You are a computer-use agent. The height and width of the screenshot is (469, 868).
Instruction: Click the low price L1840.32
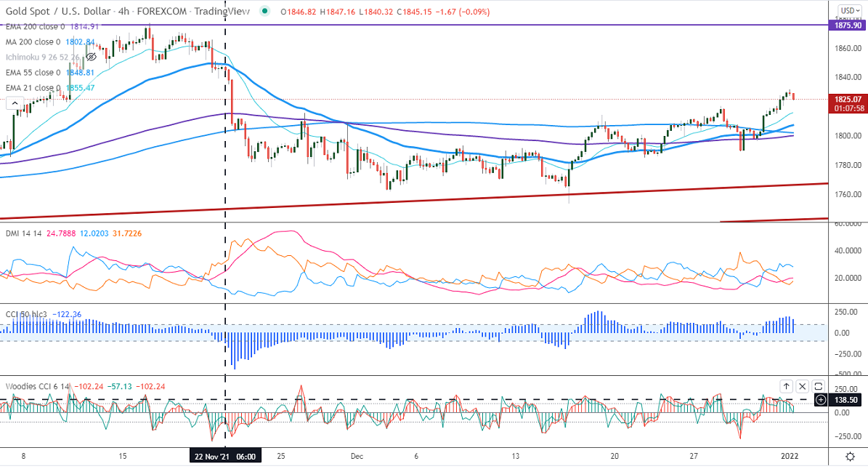pos(376,12)
